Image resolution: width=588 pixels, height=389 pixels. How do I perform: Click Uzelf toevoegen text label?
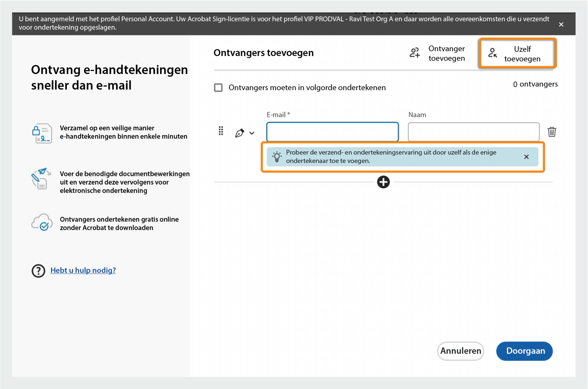(x=522, y=54)
